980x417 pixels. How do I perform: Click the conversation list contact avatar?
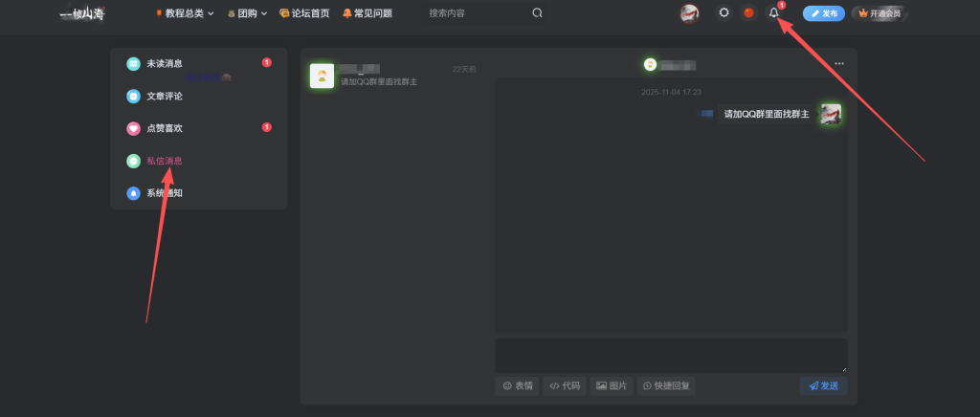322,76
